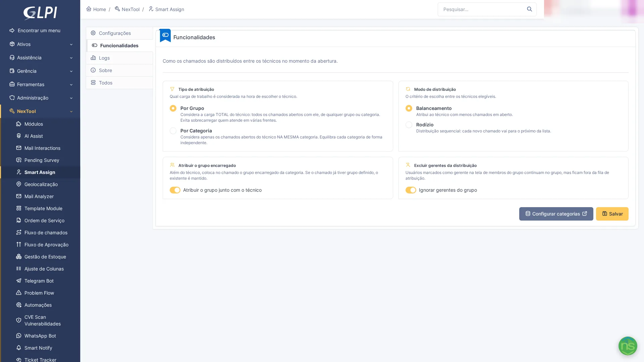The width and height of the screenshot is (644, 362).
Task: Open Pending Survey module
Action: click(41, 160)
